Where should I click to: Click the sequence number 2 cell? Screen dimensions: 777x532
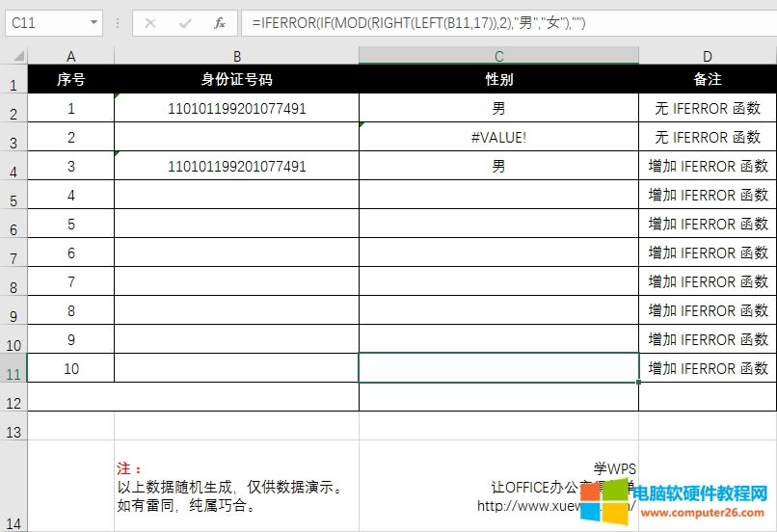coord(71,137)
